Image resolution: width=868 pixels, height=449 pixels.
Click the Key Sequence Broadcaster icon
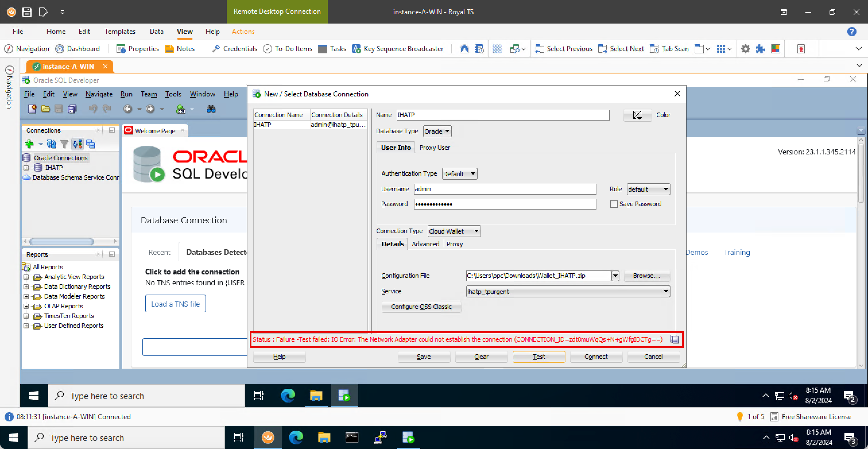coord(356,49)
